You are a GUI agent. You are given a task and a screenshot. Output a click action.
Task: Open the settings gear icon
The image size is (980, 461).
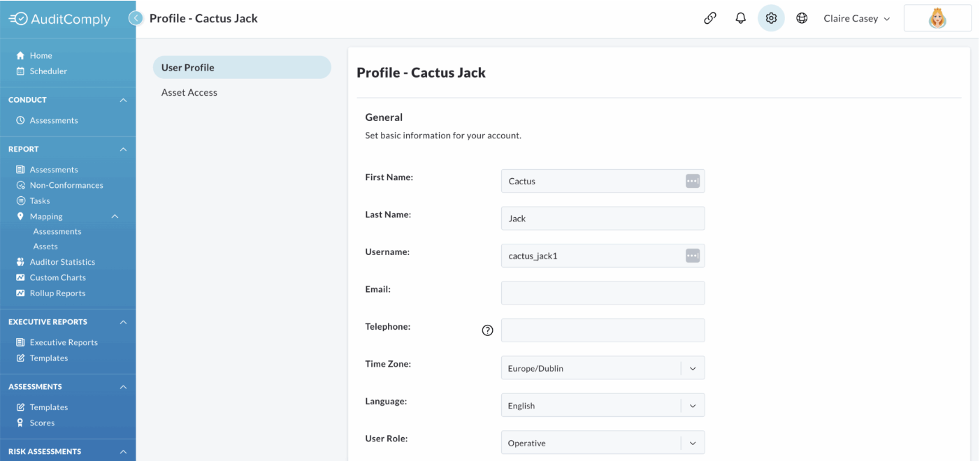(771, 19)
